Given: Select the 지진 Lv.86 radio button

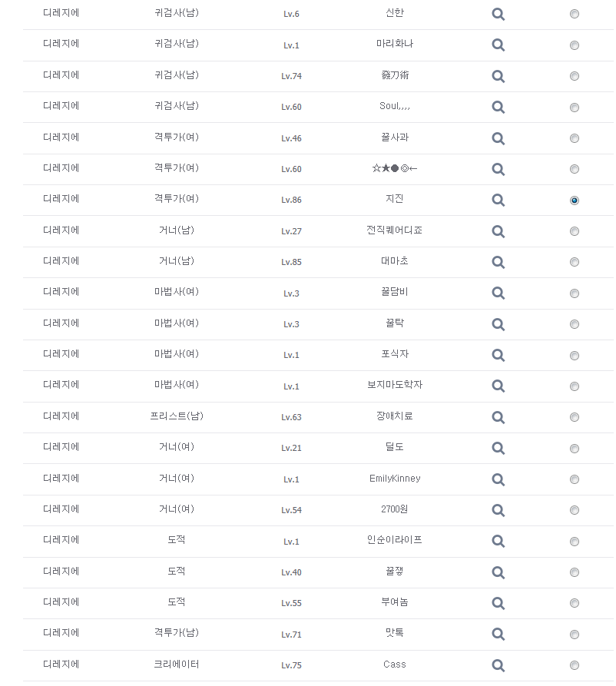Looking at the screenshot, I should point(575,200).
